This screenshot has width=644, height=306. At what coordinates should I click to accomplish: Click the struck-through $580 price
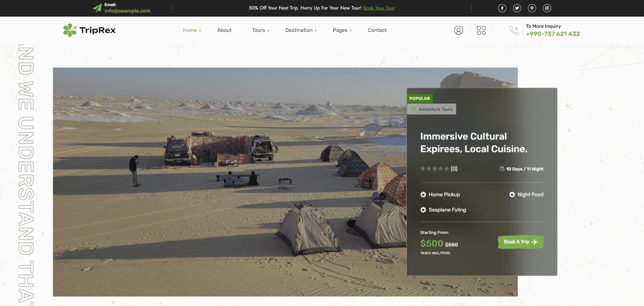(451, 245)
